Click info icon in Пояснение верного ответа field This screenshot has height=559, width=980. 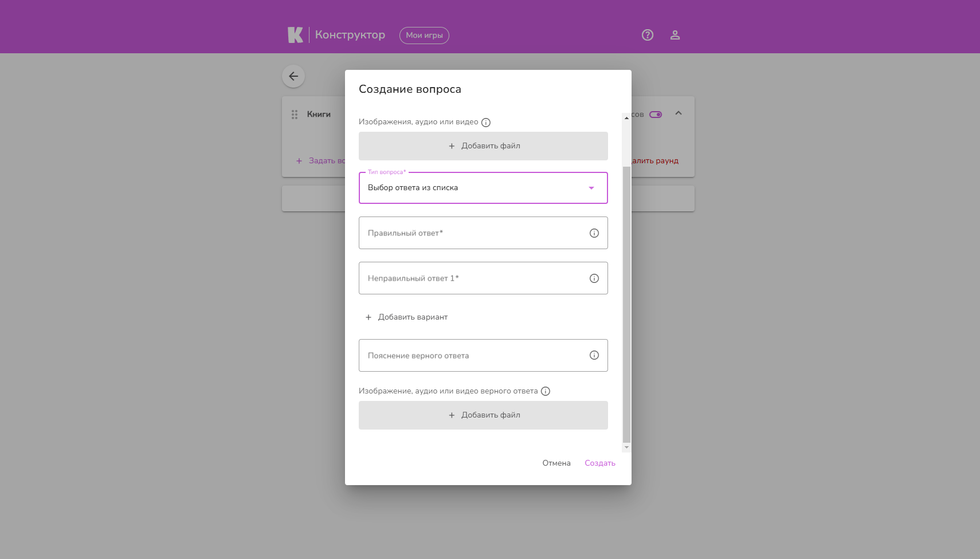tap(594, 355)
